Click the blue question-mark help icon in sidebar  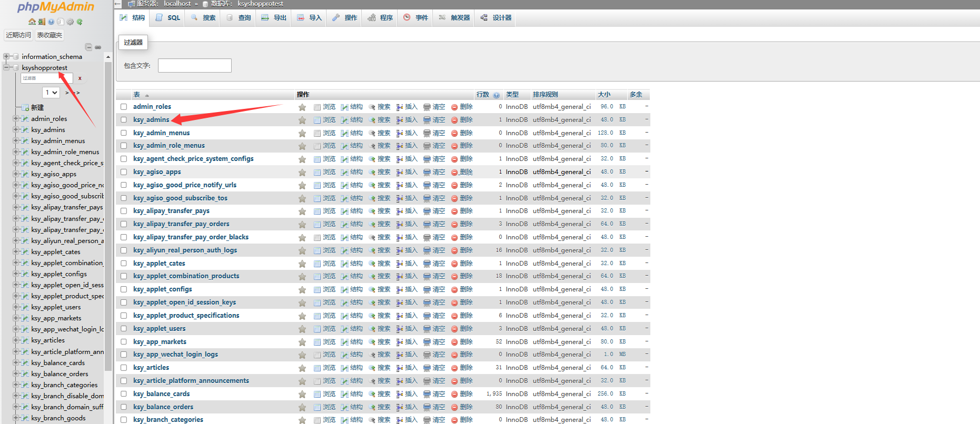pyautogui.click(x=51, y=22)
